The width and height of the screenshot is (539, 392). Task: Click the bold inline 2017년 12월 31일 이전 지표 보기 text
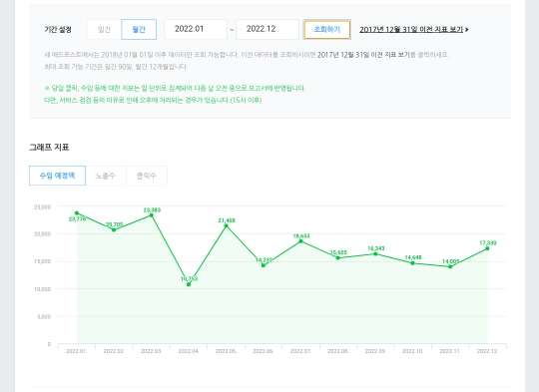[x=363, y=55]
